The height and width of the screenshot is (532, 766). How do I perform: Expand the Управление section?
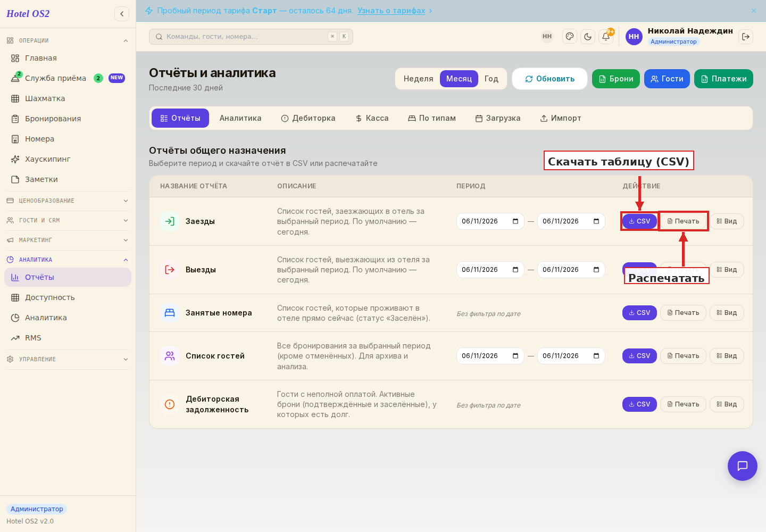[68, 359]
